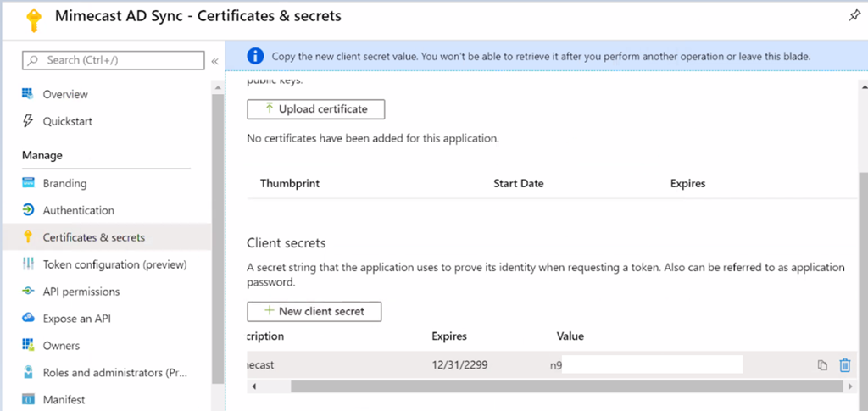Focus the Search (Ctrl+/) box

114,59
